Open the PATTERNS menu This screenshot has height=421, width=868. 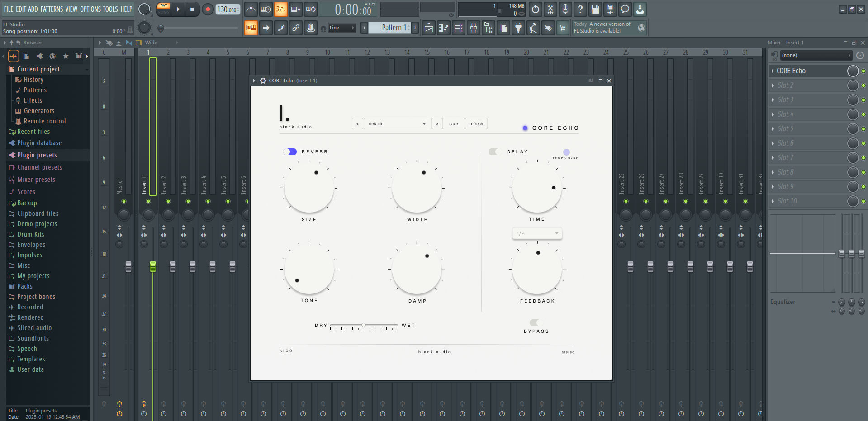pyautogui.click(x=52, y=9)
